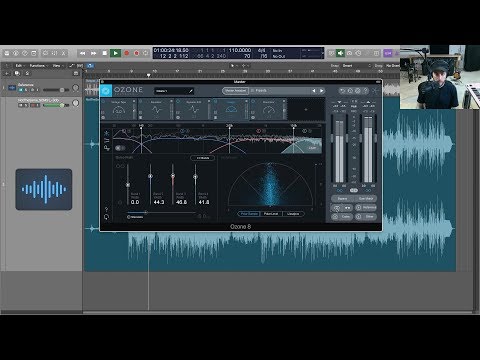480x360 pixels.
Task: Select the Dynamic EQ module
Action: 194,109
